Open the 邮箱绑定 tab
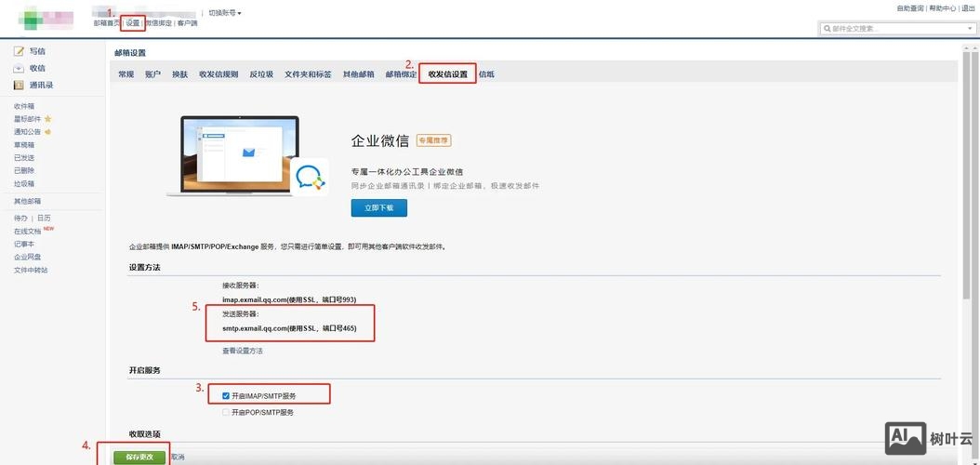The width and height of the screenshot is (980, 465). [402, 74]
